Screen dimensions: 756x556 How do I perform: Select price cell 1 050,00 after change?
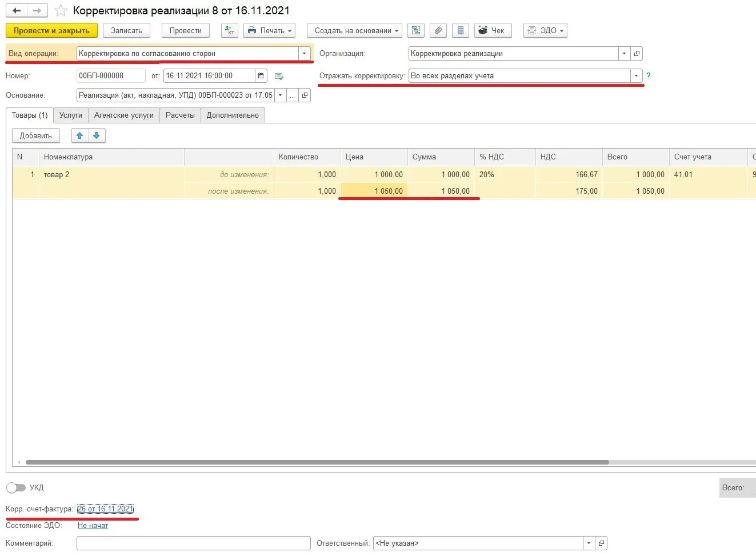click(374, 191)
